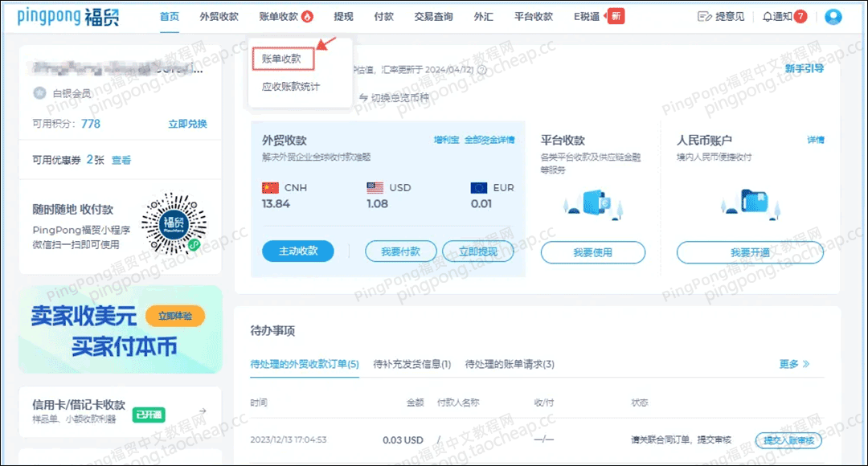Open the E税通 menu item
The width and height of the screenshot is (868, 466).
(586, 17)
